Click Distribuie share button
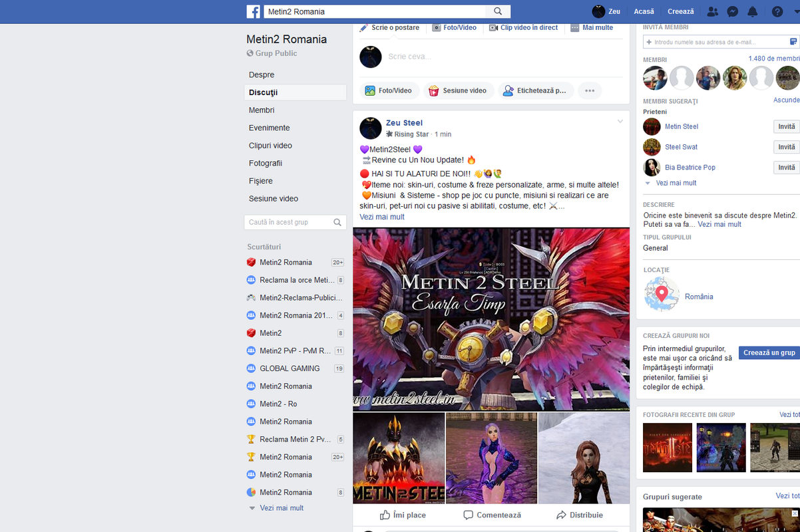This screenshot has height=532, width=800. [x=580, y=515]
